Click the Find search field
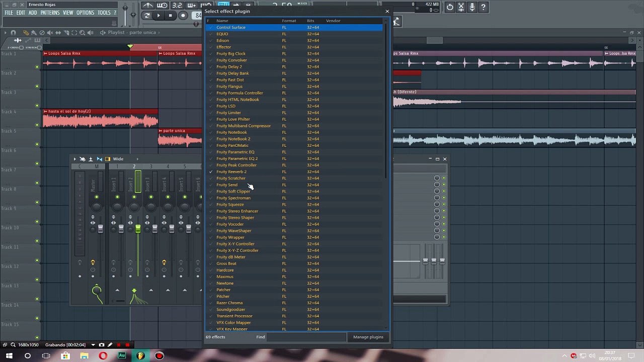Viewport: 644px width, 362px height. [306, 337]
